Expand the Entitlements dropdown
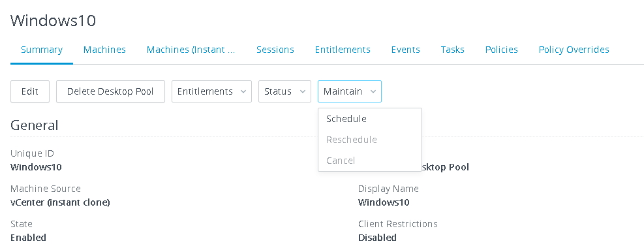The image size is (644, 252). [x=211, y=91]
